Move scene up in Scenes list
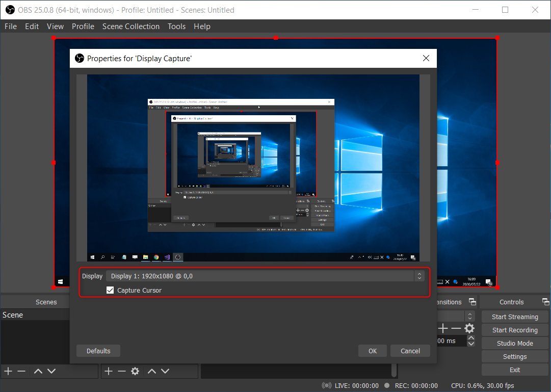 [38, 371]
